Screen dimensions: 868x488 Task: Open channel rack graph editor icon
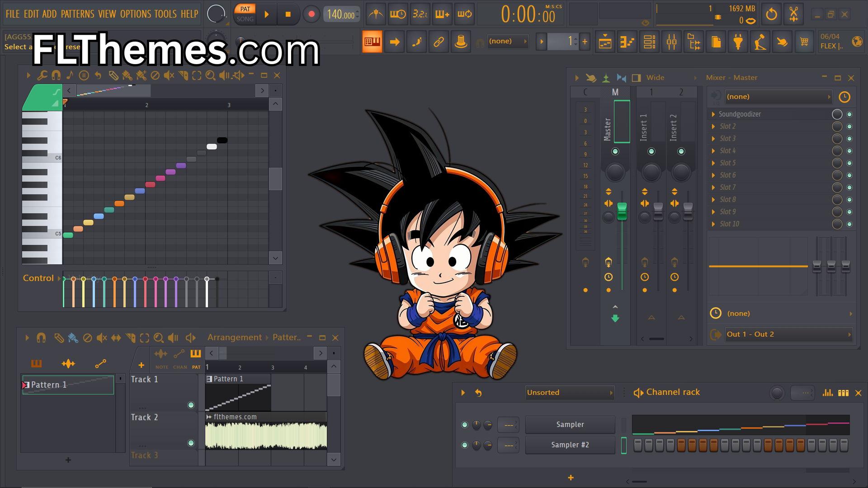(828, 393)
